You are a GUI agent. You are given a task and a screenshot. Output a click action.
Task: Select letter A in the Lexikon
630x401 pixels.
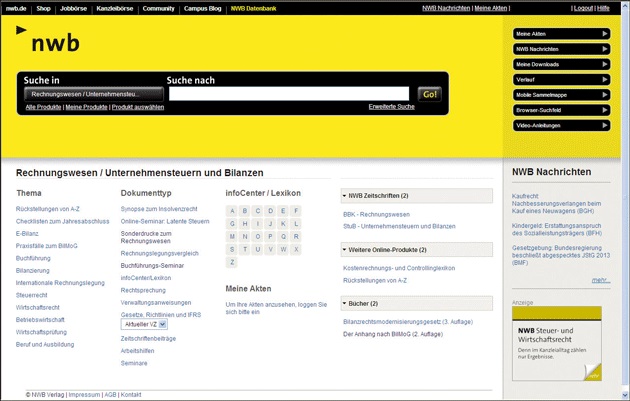coord(232,211)
